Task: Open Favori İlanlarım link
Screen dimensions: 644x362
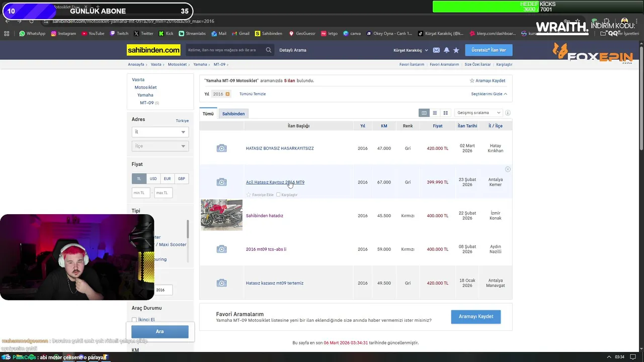Action: (x=412, y=64)
